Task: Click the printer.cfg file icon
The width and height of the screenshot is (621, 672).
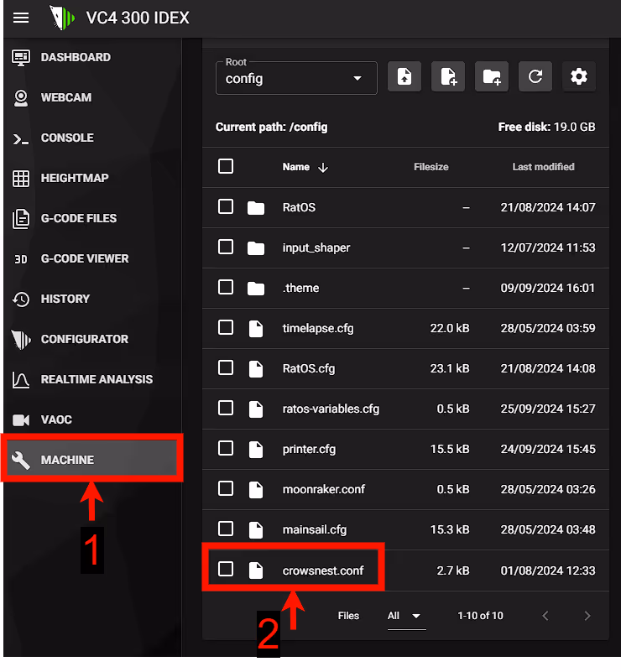Action: tap(256, 449)
